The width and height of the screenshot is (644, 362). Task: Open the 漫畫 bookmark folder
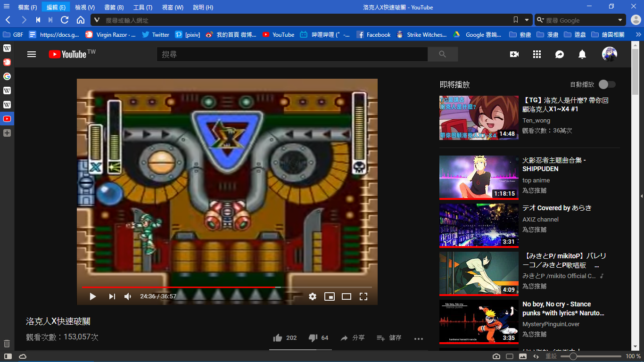[x=548, y=34]
